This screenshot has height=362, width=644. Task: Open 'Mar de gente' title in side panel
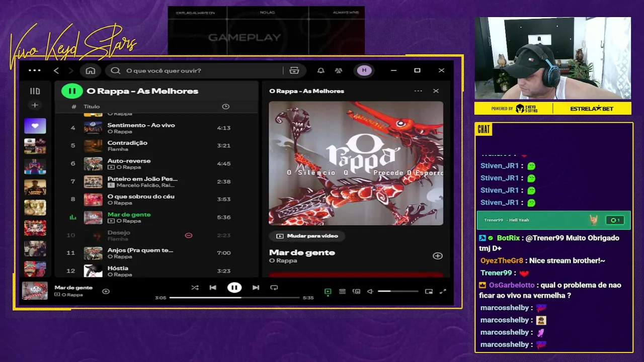pos(302,252)
